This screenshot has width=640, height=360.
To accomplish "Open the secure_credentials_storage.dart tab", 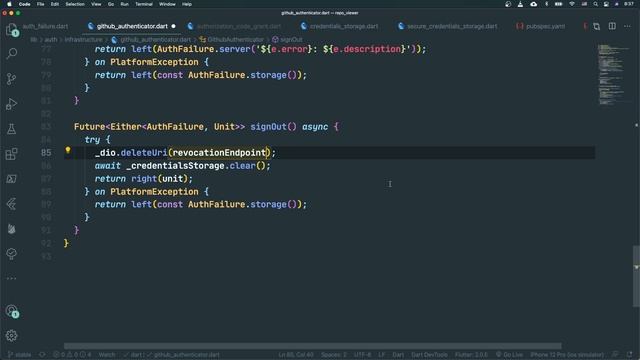I will (452, 26).
